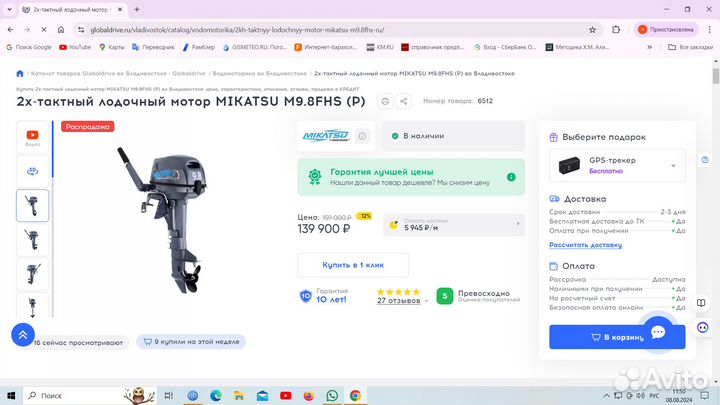The width and height of the screenshot is (720, 405).
Task: Open the YouTube bookmark
Action: [x=75, y=47]
